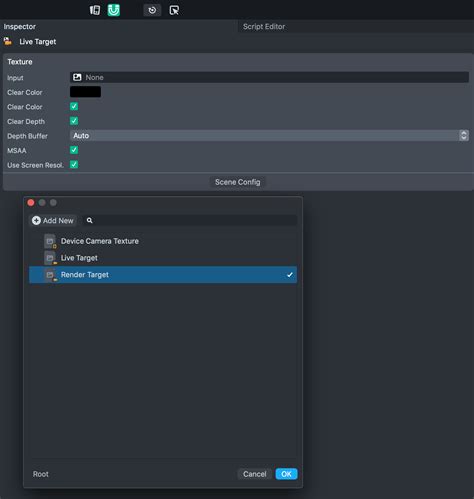Click the Depth Buffer label
The height and width of the screenshot is (499, 474).
point(27,136)
